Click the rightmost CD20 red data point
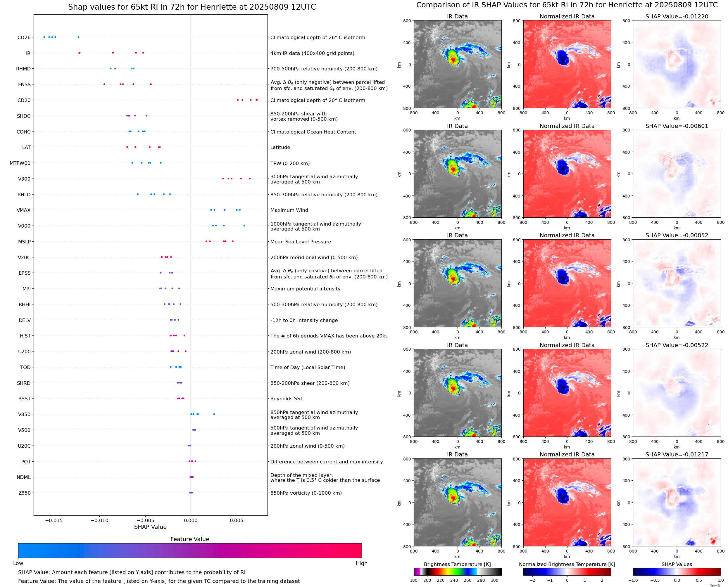The width and height of the screenshot is (728, 587). (257, 100)
